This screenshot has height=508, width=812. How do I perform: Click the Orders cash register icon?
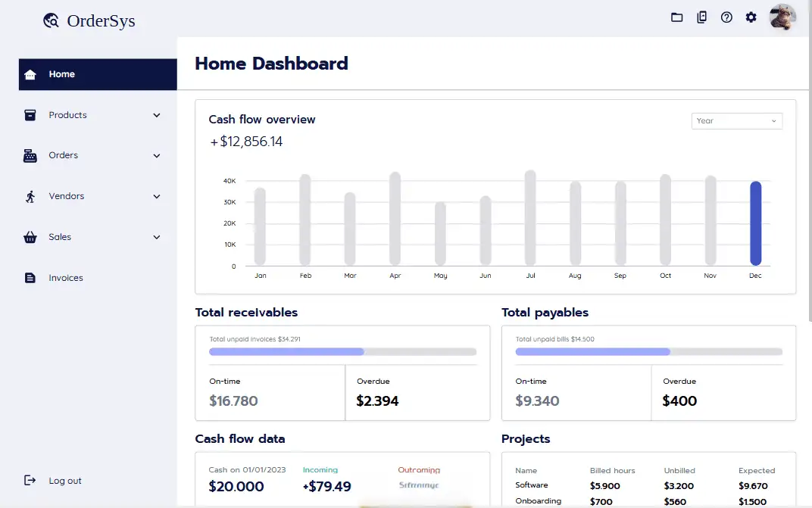point(30,155)
